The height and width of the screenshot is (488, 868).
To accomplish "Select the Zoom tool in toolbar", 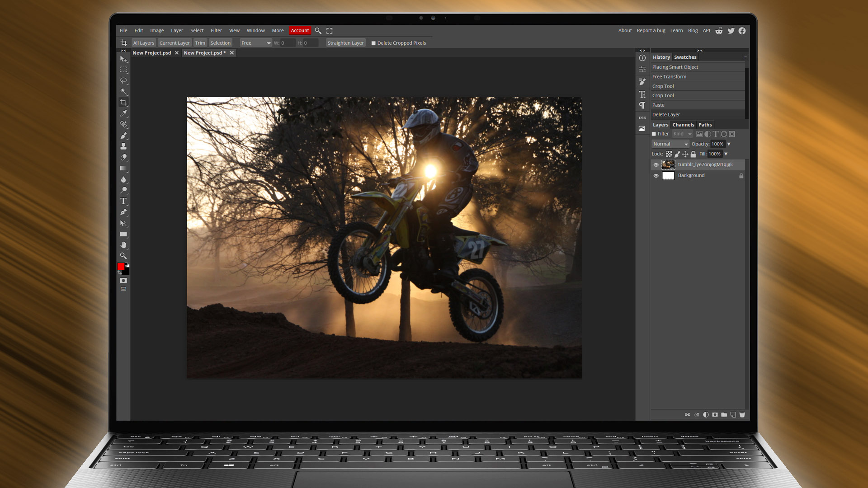I will [123, 256].
